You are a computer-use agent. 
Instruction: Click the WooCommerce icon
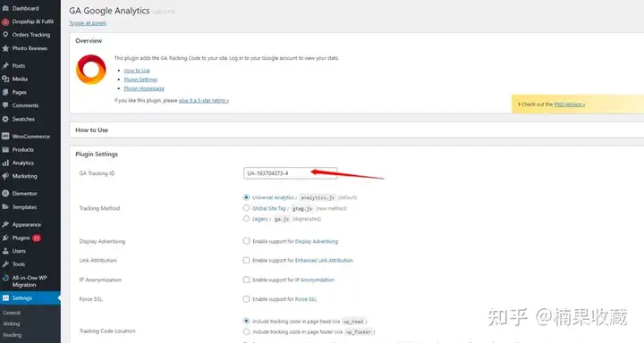pos(5,136)
